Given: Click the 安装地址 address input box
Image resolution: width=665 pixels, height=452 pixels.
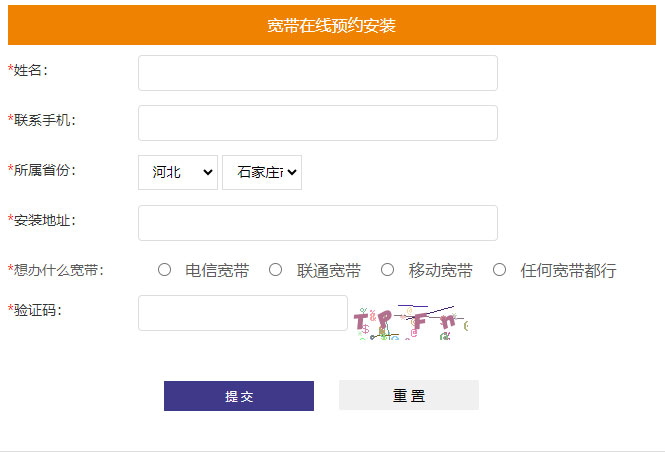Looking at the screenshot, I should click(x=317, y=223).
